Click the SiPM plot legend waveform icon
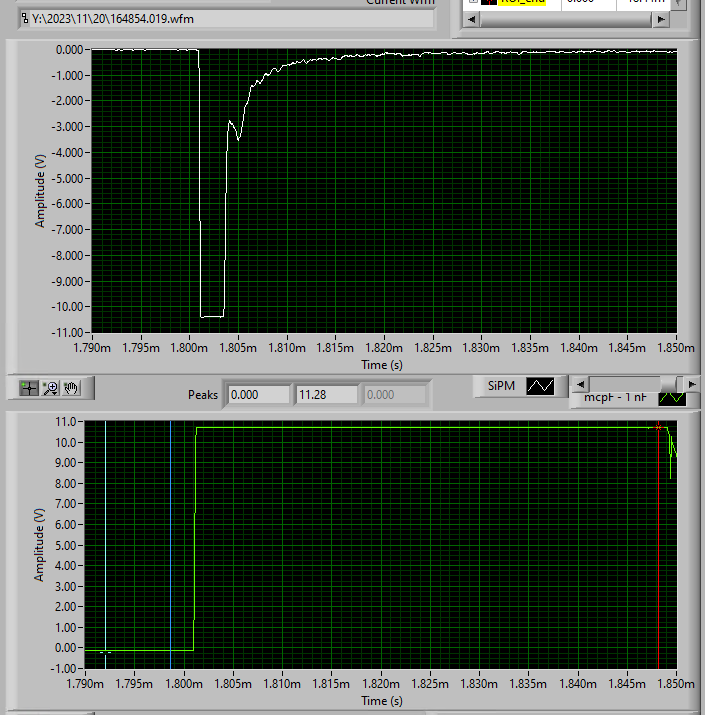 click(540, 386)
